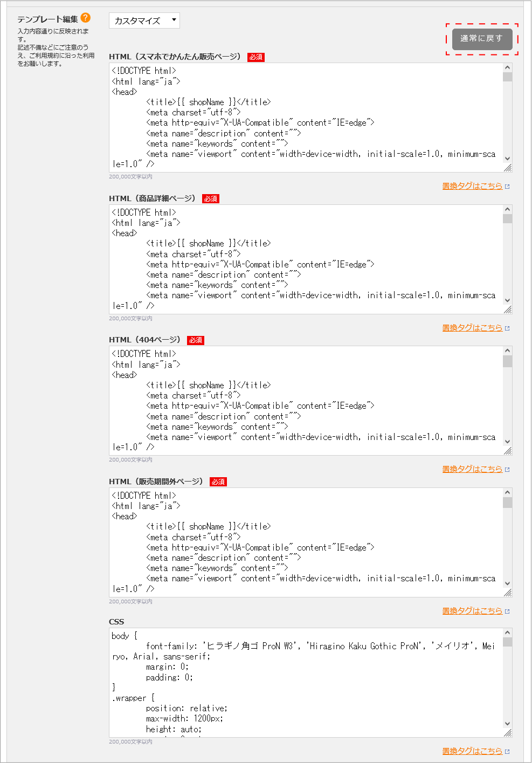Click inside the 商品詳細ページ HTML textarea
The image size is (532, 763).
(306, 259)
